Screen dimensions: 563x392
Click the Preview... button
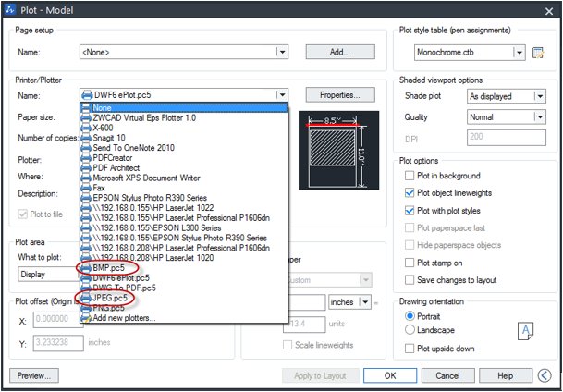click(34, 376)
